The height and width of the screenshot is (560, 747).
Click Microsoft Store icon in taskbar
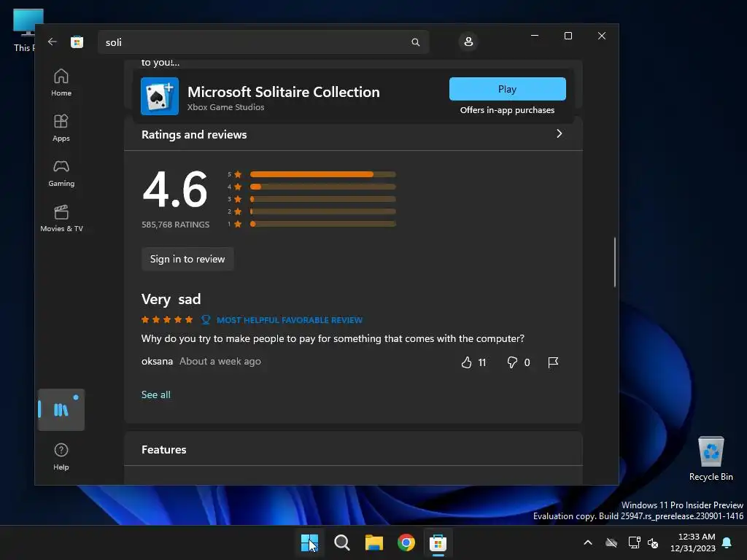pyautogui.click(x=438, y=542)
